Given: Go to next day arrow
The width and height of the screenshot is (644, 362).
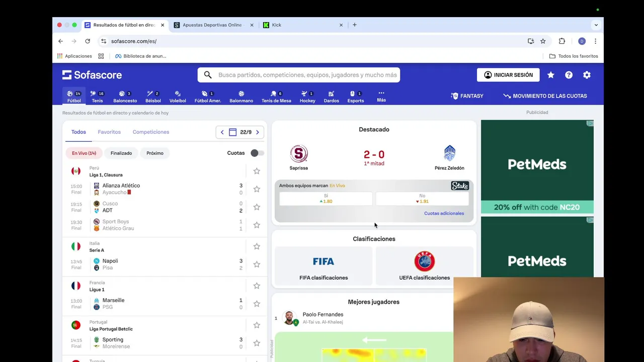Looking at the screenshot, I should (x=257, y=132).
